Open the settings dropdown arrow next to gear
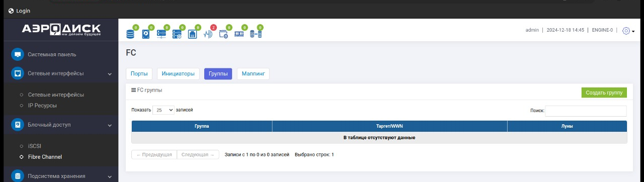 (x=633, y=31)
